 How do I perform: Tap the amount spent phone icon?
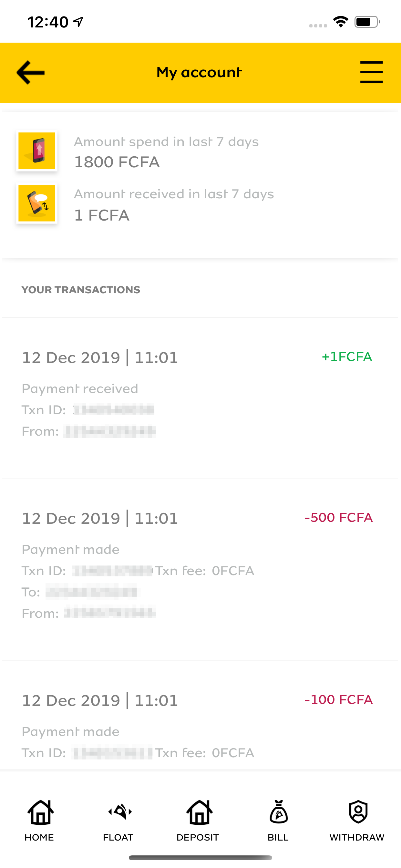(37, 150)
